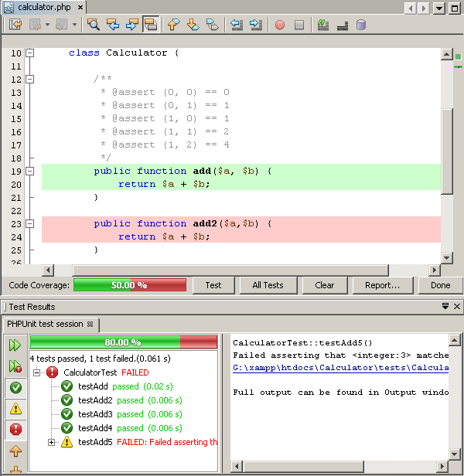Expand the testAdd5 failure node
The width and height of the screenshot is (464, 476).
pyautogui.click(x=52, y=442)
